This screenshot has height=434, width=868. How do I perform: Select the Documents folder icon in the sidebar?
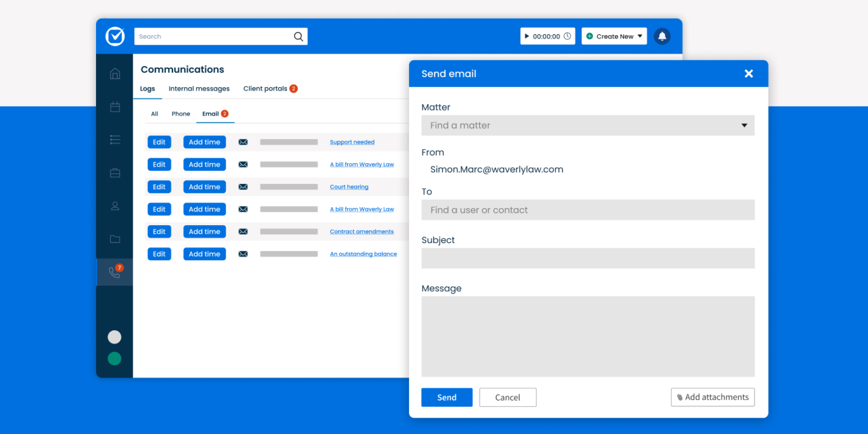click(x=115, y=238)
